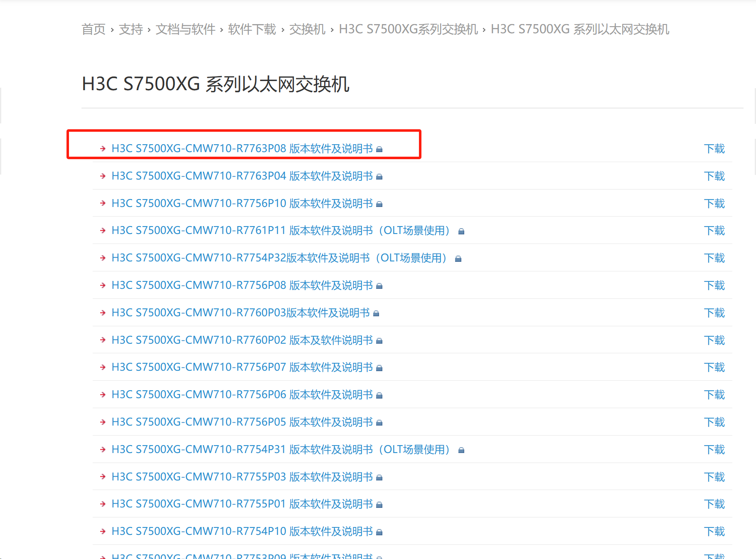
Task: Open the R7756P10 版本软件及说明书 link
Action: (242, 203)
